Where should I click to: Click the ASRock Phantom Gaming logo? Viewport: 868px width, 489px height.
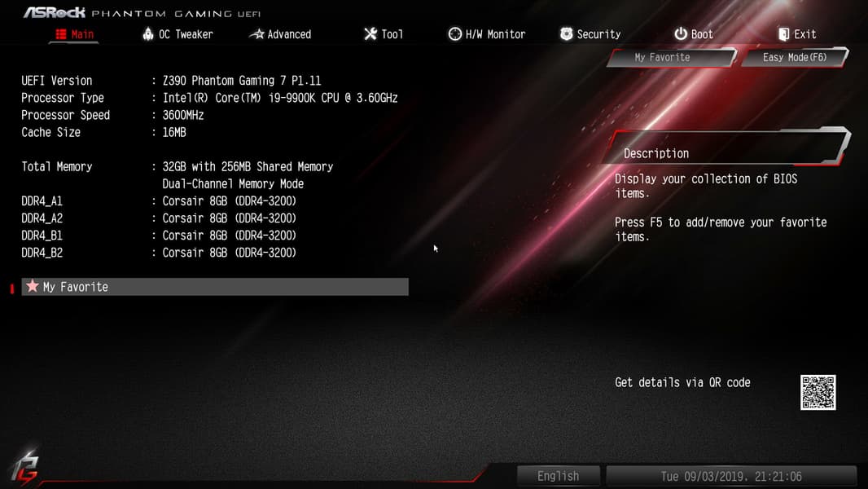(x=141, y=12)
